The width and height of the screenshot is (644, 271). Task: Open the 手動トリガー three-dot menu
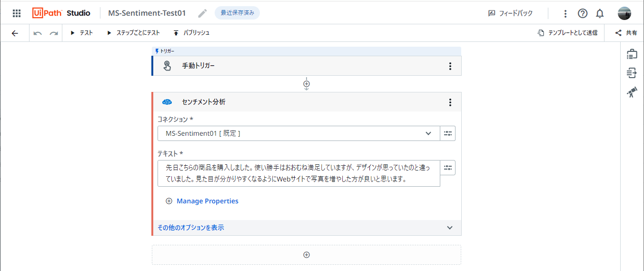point(450,66)
